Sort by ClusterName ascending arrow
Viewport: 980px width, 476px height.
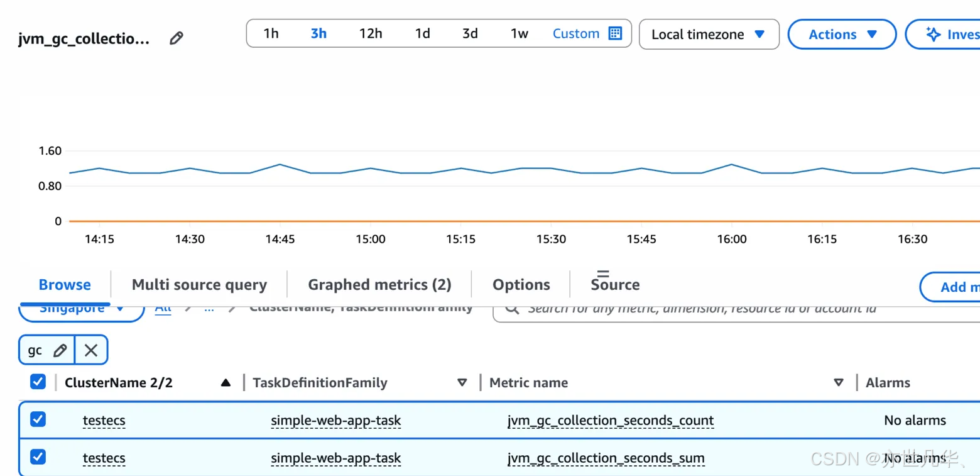pos(226,382)
